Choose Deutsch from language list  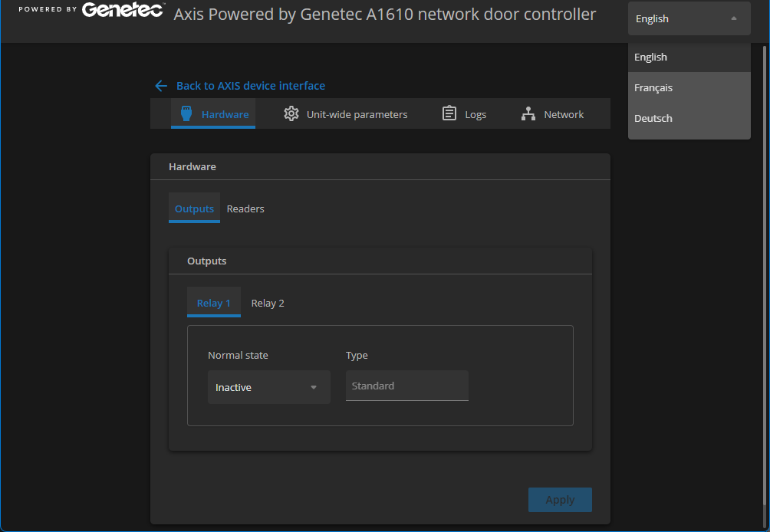(689, 118)
